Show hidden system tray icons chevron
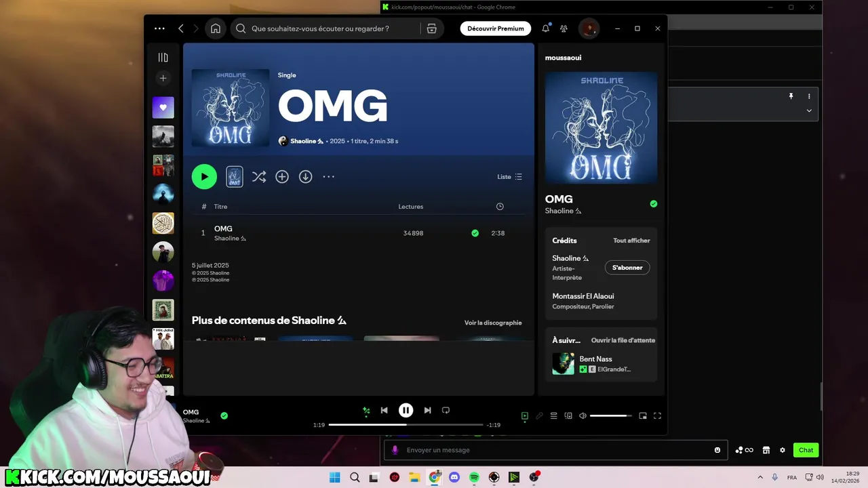This screenshot has height=488, width=868. (x=759, y=477)
